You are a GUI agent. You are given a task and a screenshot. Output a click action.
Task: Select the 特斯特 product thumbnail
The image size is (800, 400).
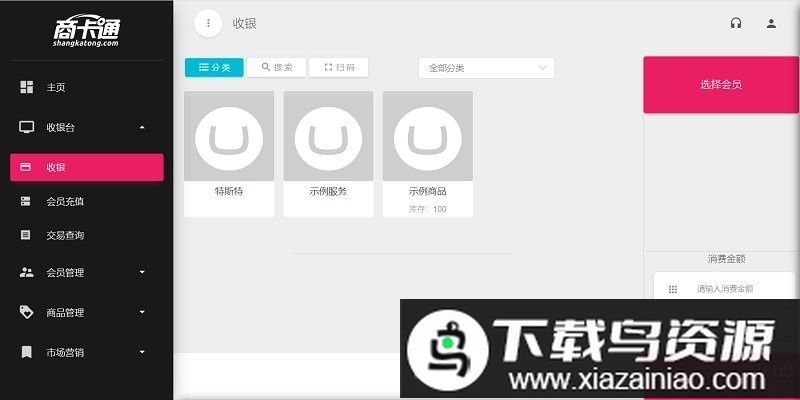[229, 136]
